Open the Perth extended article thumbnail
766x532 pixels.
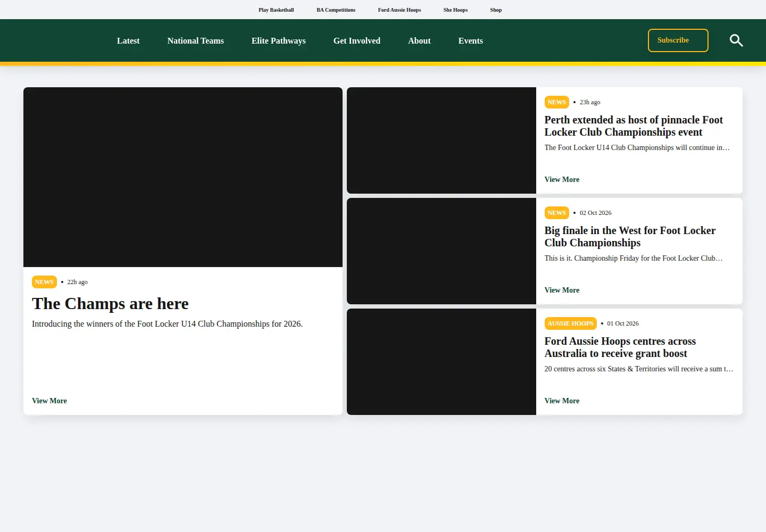(x=442, y=140)
